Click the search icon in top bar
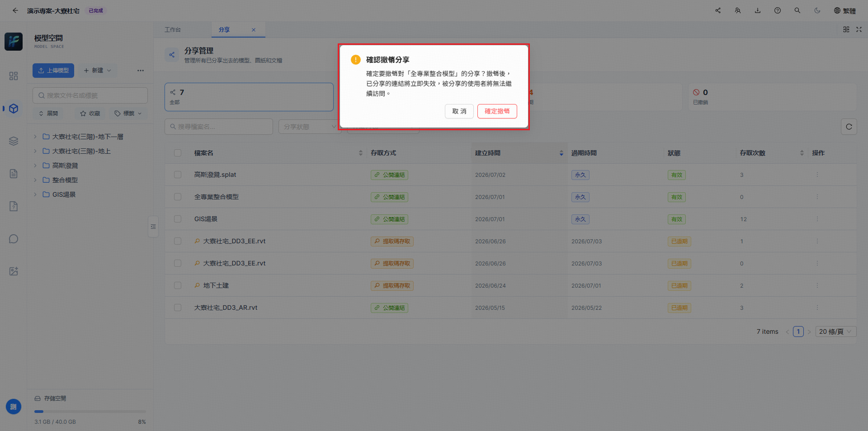The image size is (868, 431). (797, 10)
